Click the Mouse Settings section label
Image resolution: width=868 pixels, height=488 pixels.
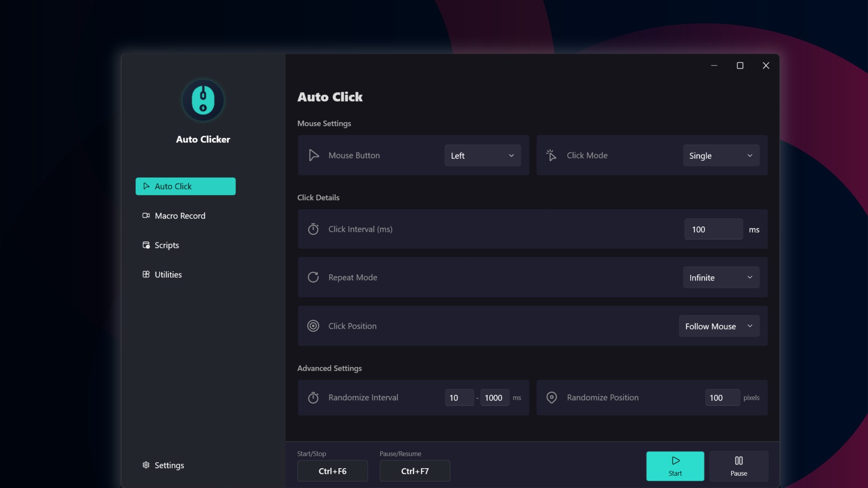(324, 123)
